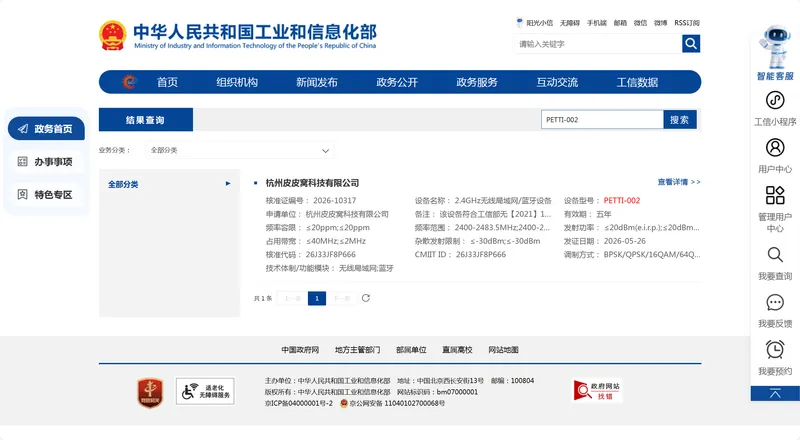Select the 结果查询 tab
This screenshot has height=440, width=800.
145,120
